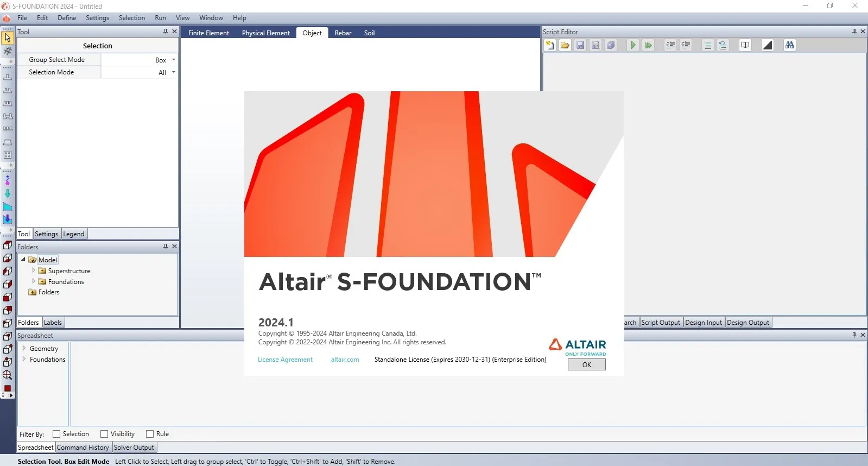Switch to the Finite Element tab
The height and width of the screenshot is (466, 868).
click(208, 33)
